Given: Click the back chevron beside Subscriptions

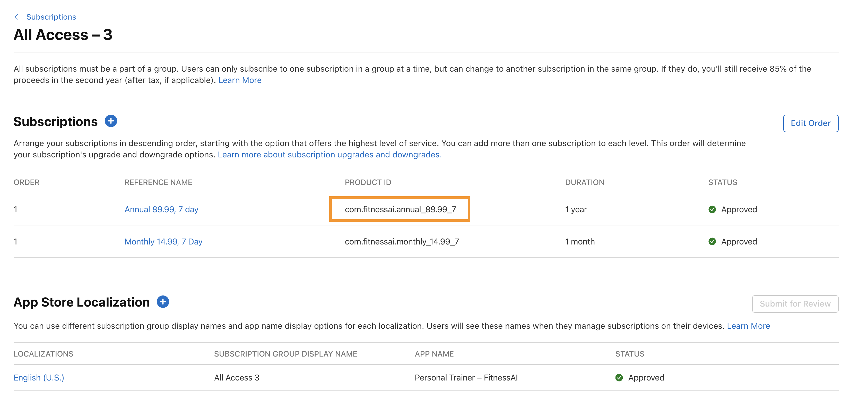Looking at the screenshot, I should click(16, 17).
